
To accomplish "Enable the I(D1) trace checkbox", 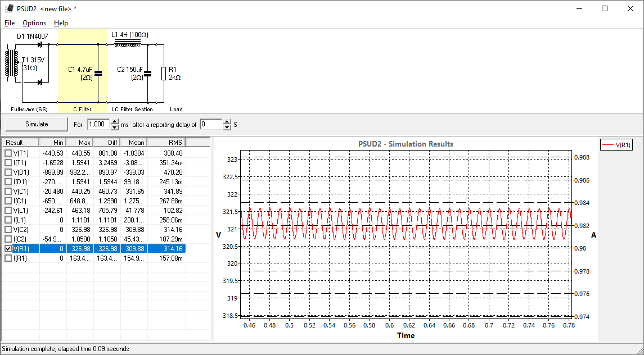I will [8, 182].
